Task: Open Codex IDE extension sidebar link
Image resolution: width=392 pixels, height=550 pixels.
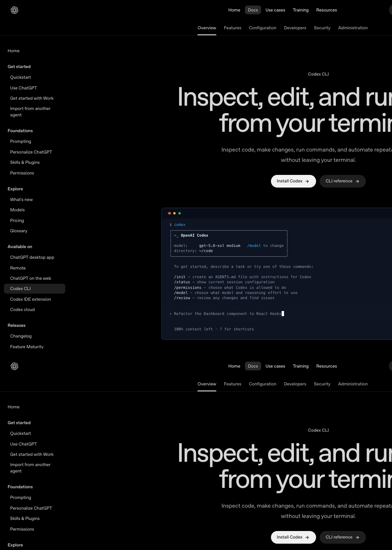Action: [30, 299]
